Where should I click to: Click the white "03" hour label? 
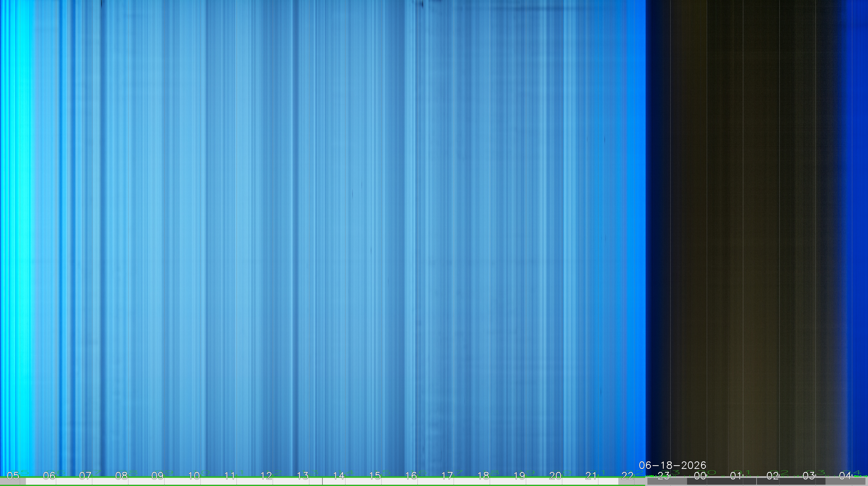[x=809, y=476]
